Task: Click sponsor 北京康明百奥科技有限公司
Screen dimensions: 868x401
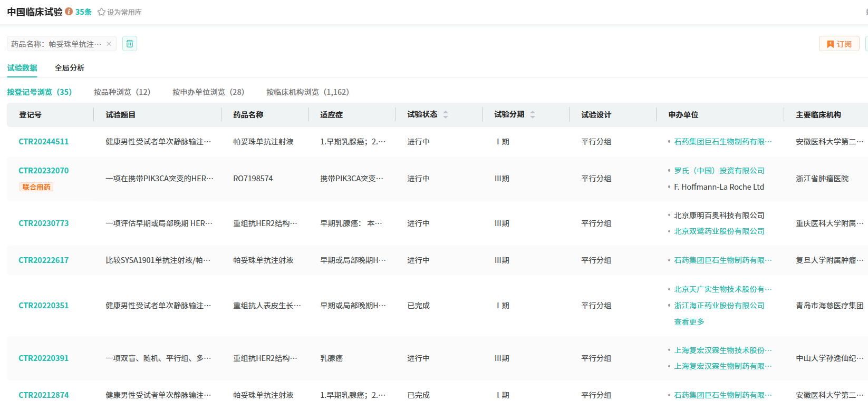Action: pyautogui.click(x=719, y=216)
